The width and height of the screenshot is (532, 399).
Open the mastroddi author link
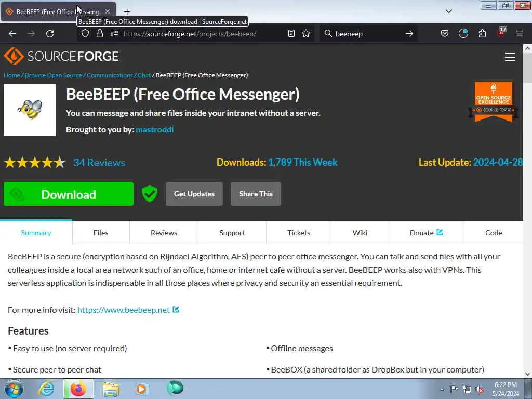point(155,129)
